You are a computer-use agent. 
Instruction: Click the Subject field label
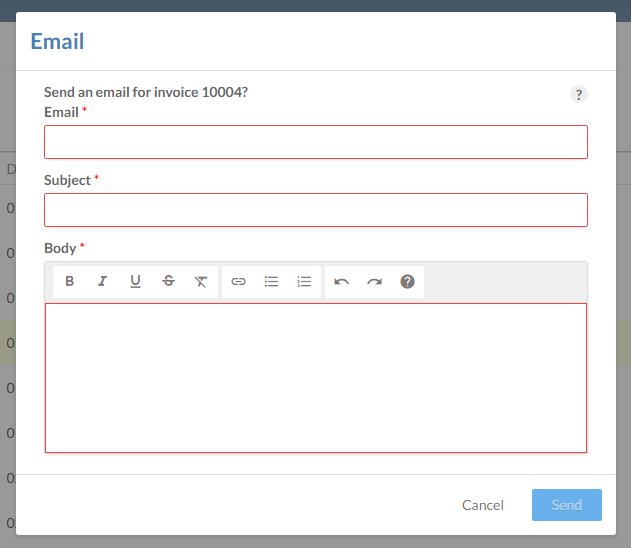click(x=67, y=180)
